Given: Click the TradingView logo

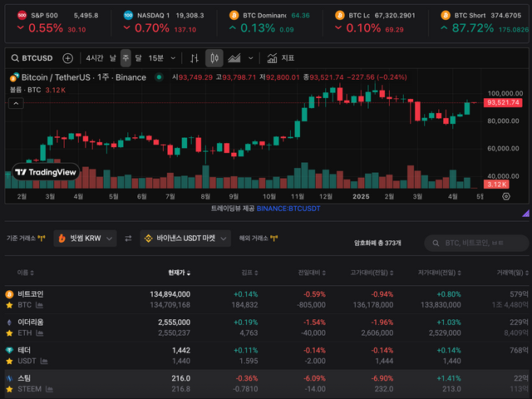Looking at the screenshot, I should 46,172.
